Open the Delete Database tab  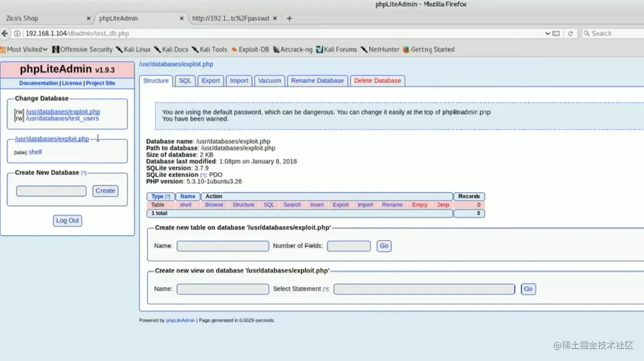377,81
